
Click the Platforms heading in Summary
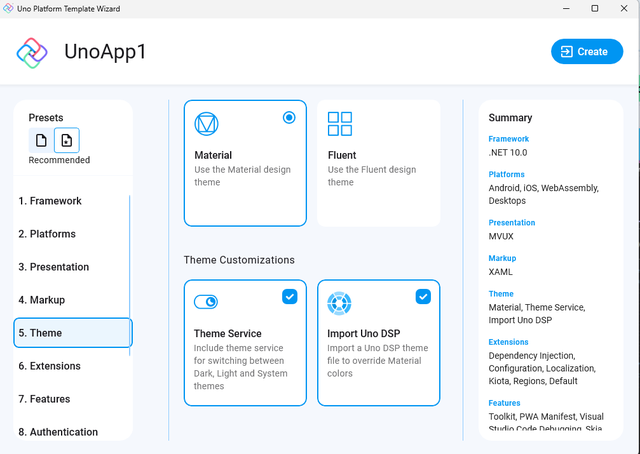(508, 175)
